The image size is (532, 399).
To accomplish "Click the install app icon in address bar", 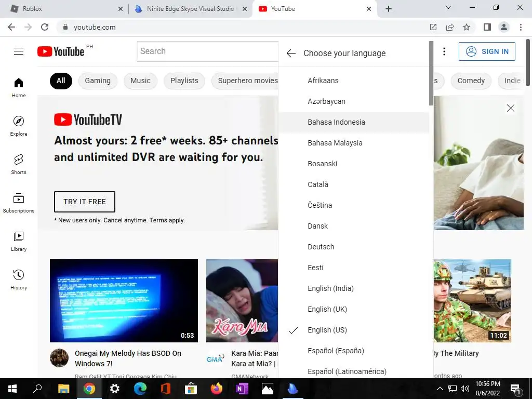I will click(x=433, y=27).
